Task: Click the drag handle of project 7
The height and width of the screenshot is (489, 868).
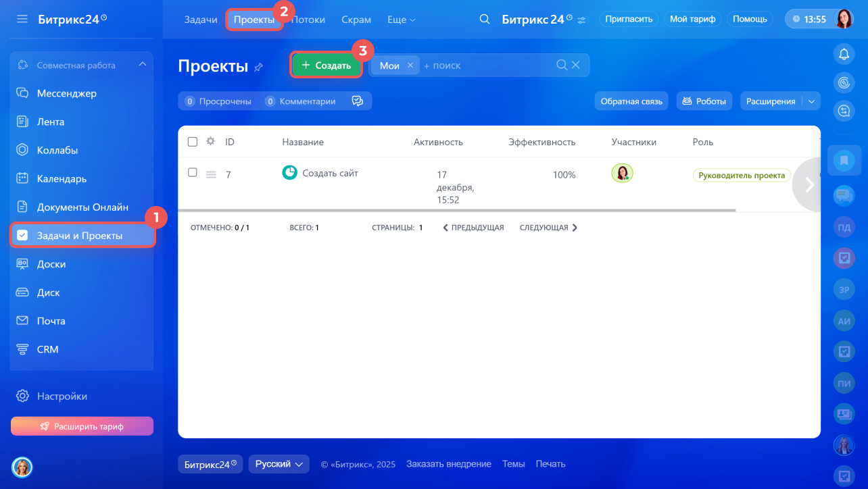Action: point(211,174)
